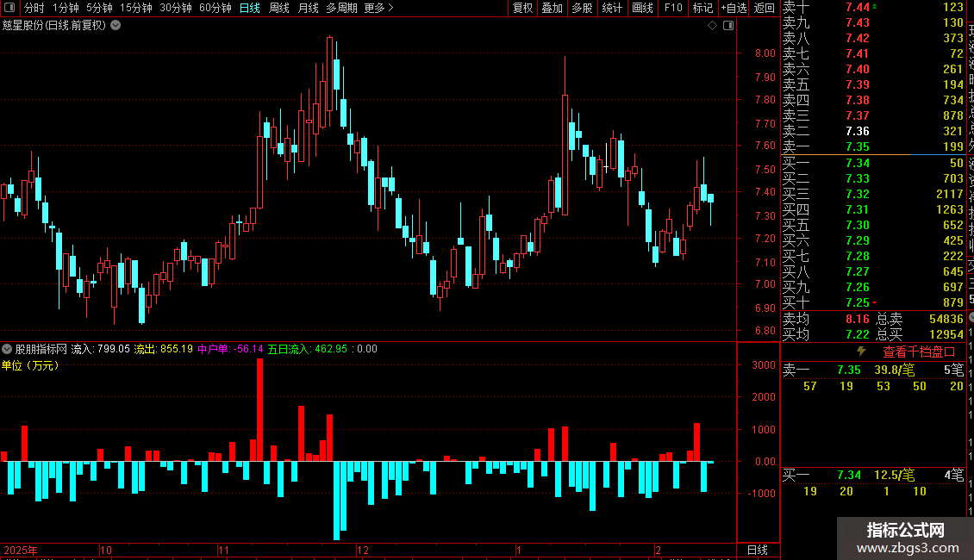Screen dimensions: 974x560
Task: Click the 卖十 price 7.44
Action: pyautogui.click(x=858, y=7)
